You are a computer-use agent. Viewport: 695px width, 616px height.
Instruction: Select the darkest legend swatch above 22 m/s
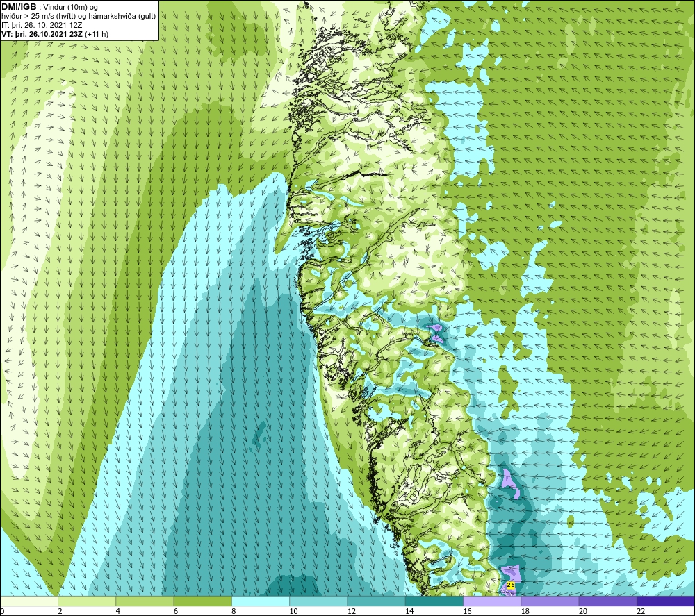click(666, 601)
